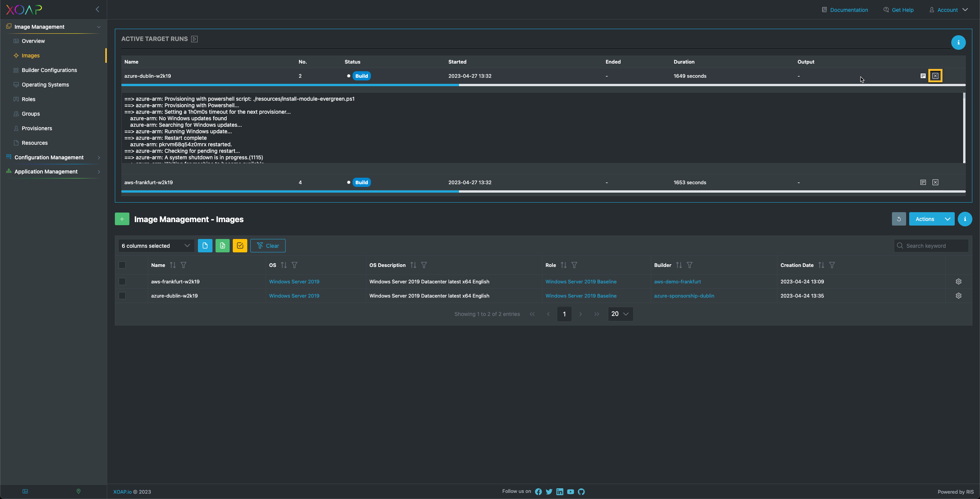Open info for Active Target Runs panel

pos(958,43)
